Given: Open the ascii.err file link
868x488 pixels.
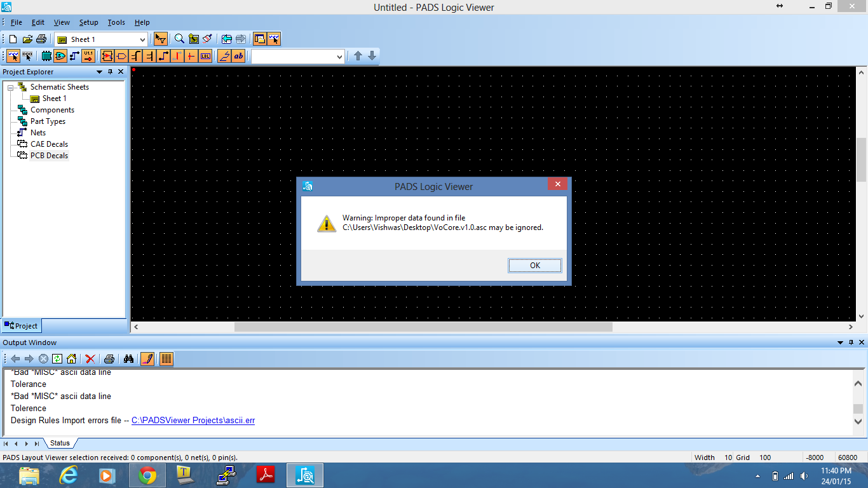Looking at the screenshot, I should pyautogui.click(x=193, y=421).
